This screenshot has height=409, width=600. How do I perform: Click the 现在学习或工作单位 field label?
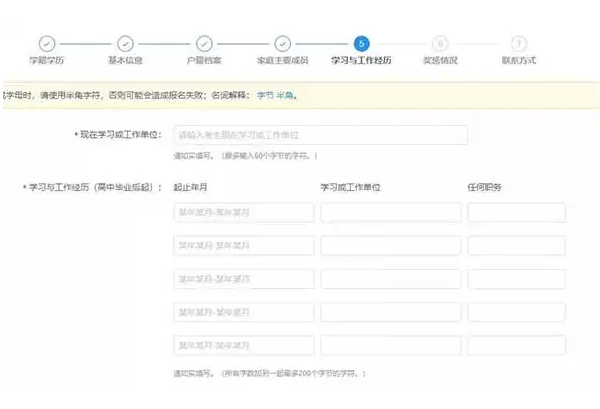[x=119, y=135]
